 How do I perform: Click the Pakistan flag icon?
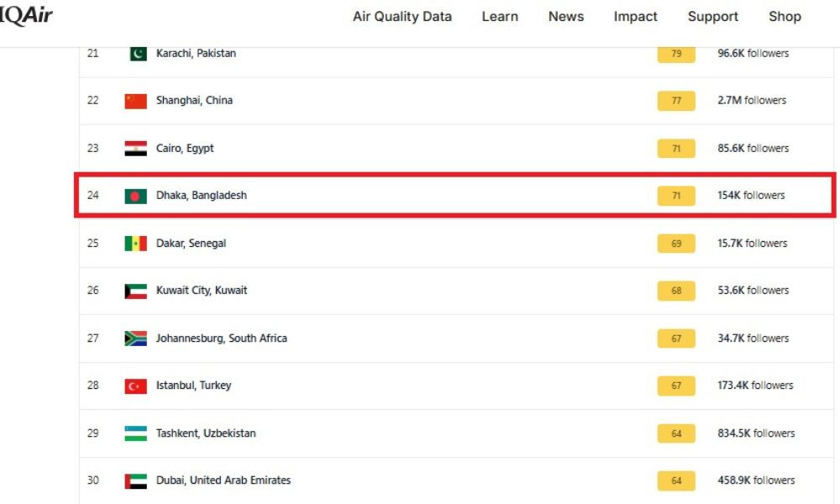coord(138,54)
